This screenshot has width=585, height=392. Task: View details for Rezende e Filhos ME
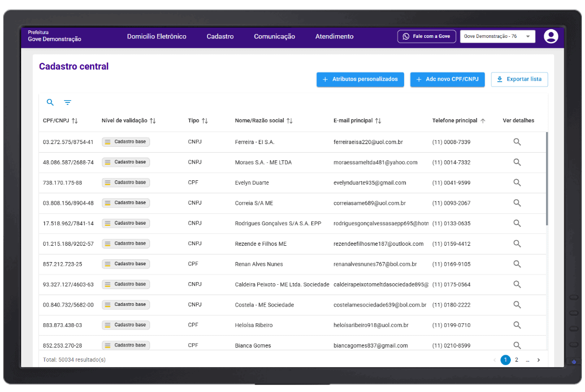click(x=517, y=244)
